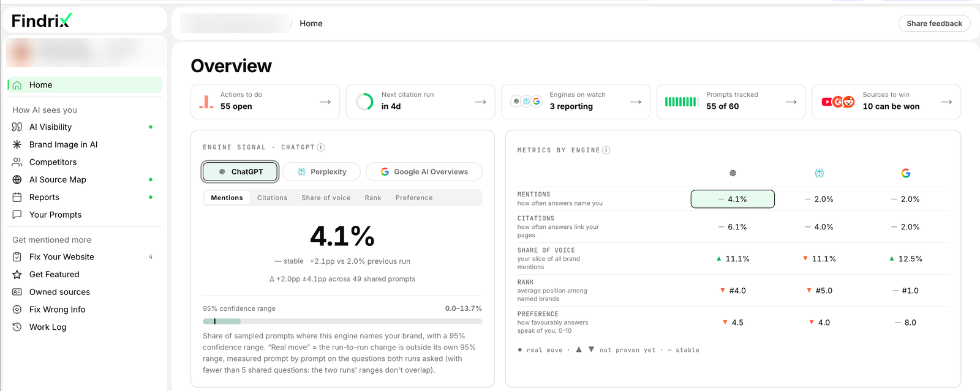Image resolution: width=980 pixels, height=391 pixels.
Task: Click the info icon beside Engine Signal ChatGPT
Action: [x=321, y=147]
